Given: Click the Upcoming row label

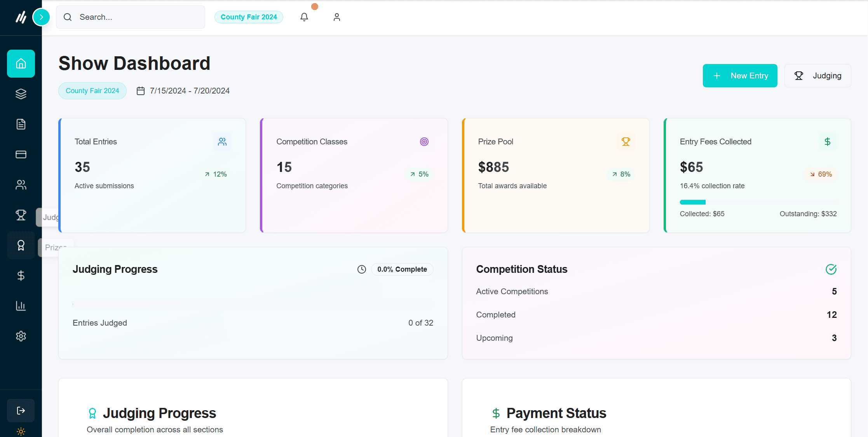Looking at the screenshot, I should [x=495, y=338].
